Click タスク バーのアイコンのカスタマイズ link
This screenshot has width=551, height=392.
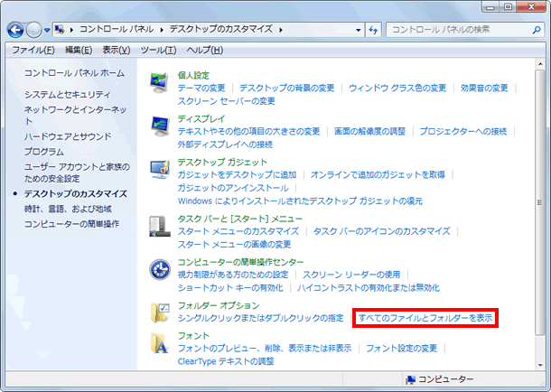pyautogui.click(x=381, y=231)
